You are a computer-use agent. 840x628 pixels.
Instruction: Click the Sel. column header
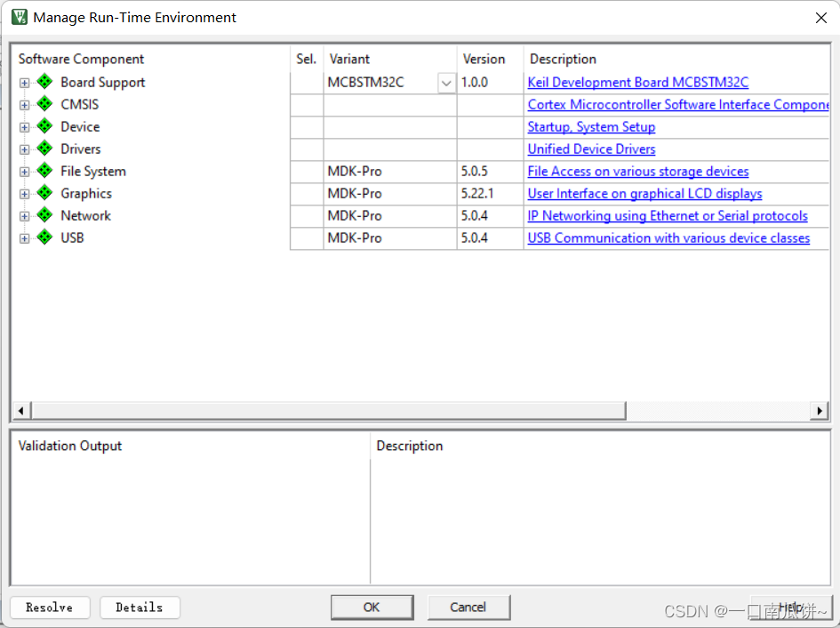tap(307, 59)
